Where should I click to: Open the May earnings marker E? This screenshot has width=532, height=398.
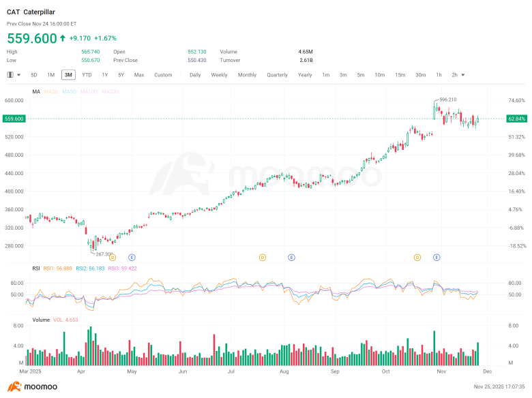pos(132,258)
